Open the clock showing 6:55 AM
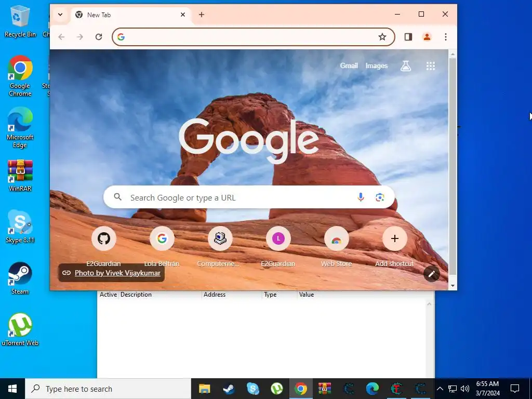This screenshot has height=399, width=532. (487, 389)
